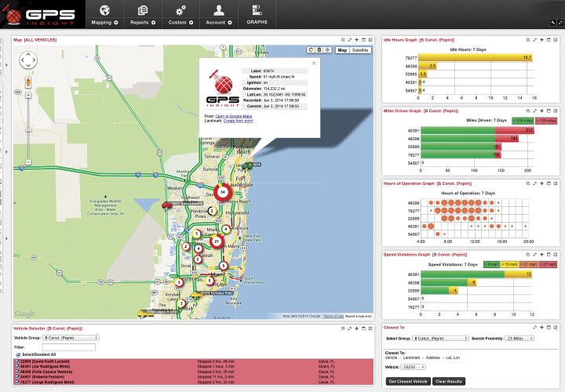Adjust the map zoom slider handle
The height and width of the screenshot is (392, 565).
point(28,130)
